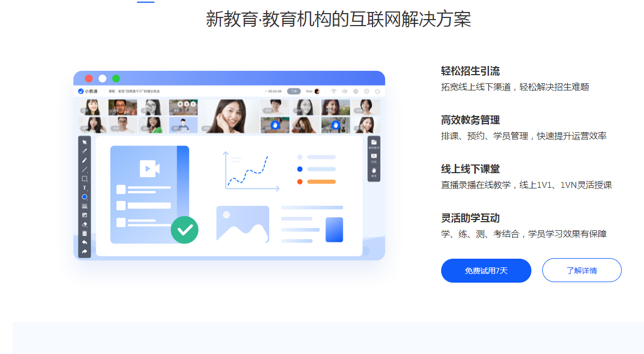Click the 了解详情 button

581,271
